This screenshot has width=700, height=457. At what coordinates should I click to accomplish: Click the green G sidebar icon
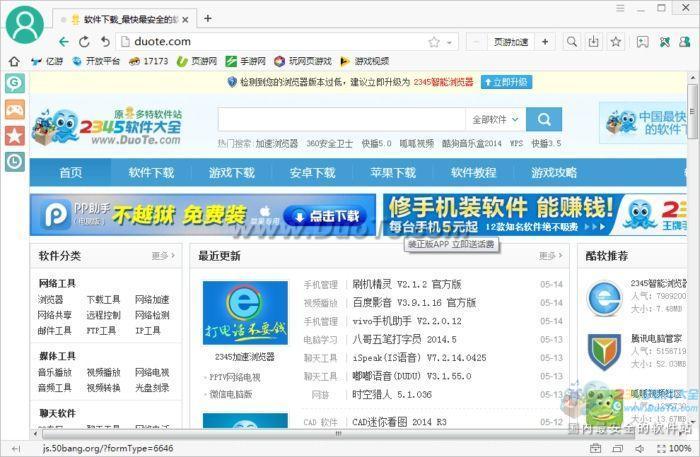tap(15, 83)
